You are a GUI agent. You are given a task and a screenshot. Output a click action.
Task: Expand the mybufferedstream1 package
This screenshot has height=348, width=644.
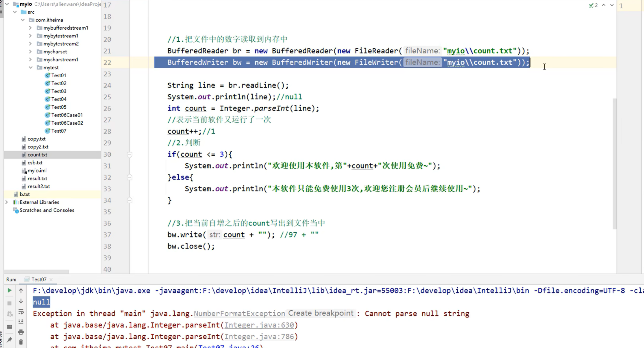click(x=30, y=28)
